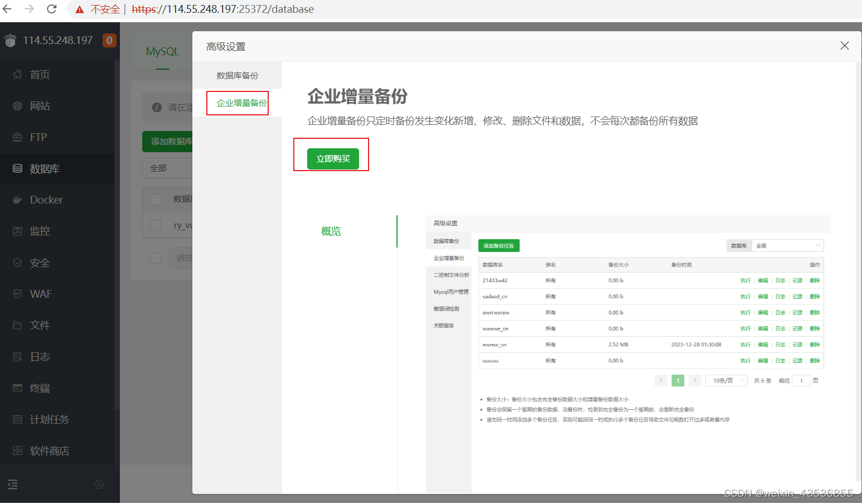
Task: Click the 立即购买 button
Action: pyautogui.click(x=333, y=159)
